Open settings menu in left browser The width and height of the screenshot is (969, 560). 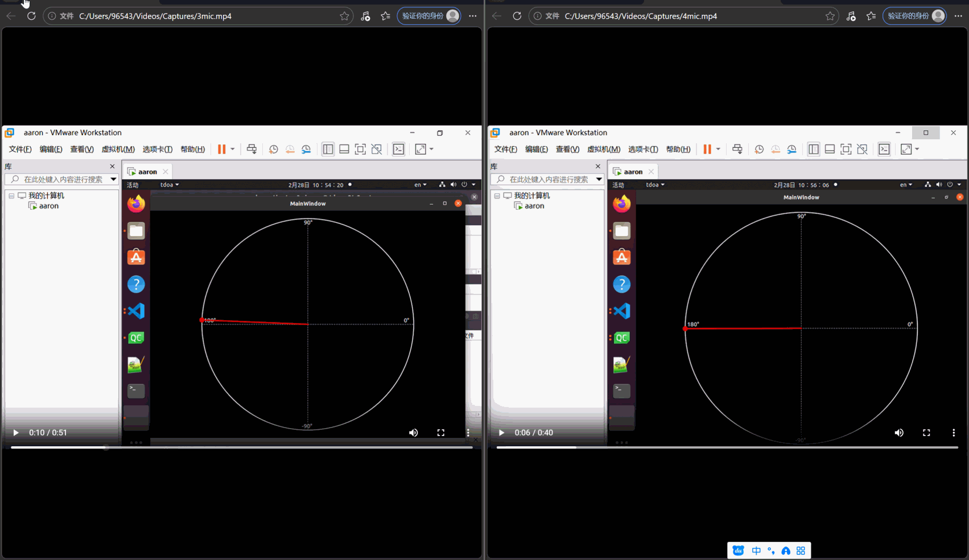[x=473, y=16]
